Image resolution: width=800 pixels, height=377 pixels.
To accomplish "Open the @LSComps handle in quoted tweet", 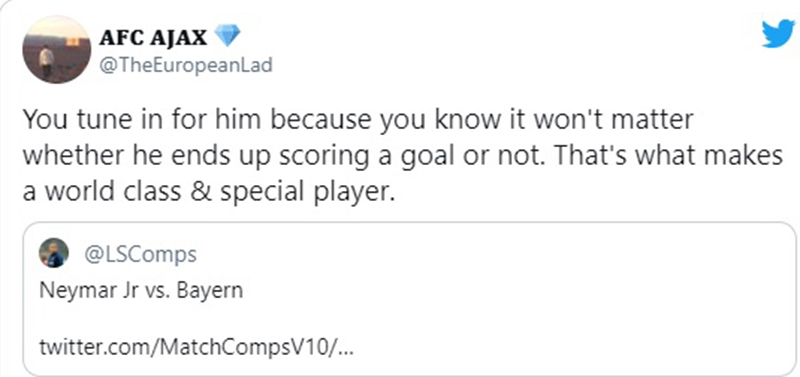I will coord(140,254).
